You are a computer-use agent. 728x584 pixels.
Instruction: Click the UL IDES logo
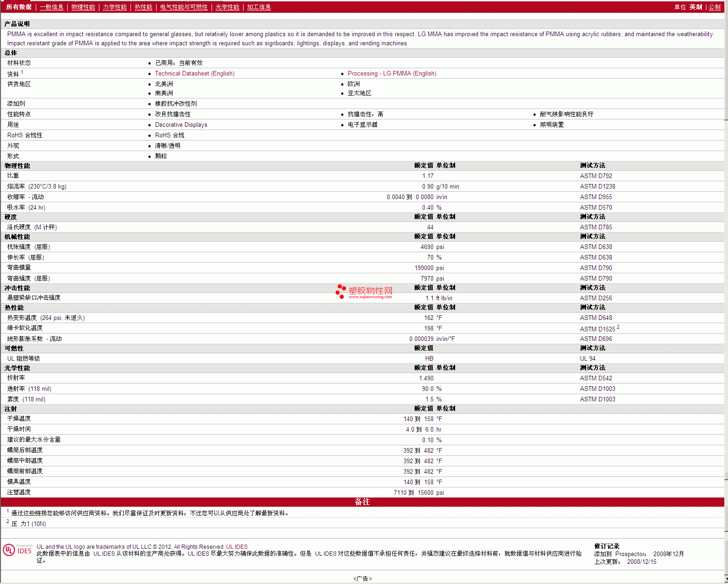click(x=18, y=550)
